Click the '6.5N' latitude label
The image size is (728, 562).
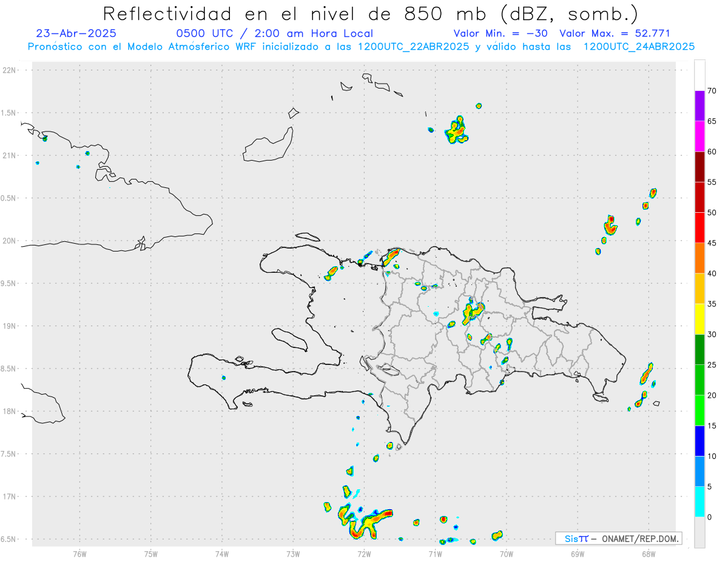click(x=8, y=539)
